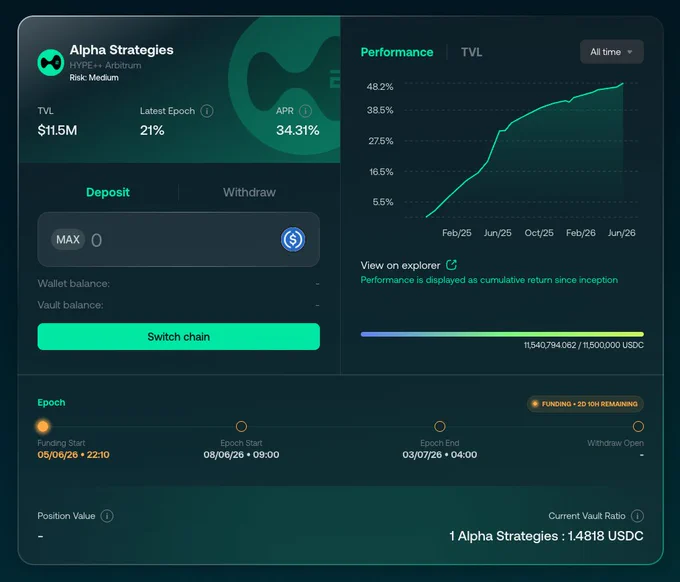Click the 05/06/26 • 22:10 funding date
Screen dimensions: 680x582
(73, 454)
